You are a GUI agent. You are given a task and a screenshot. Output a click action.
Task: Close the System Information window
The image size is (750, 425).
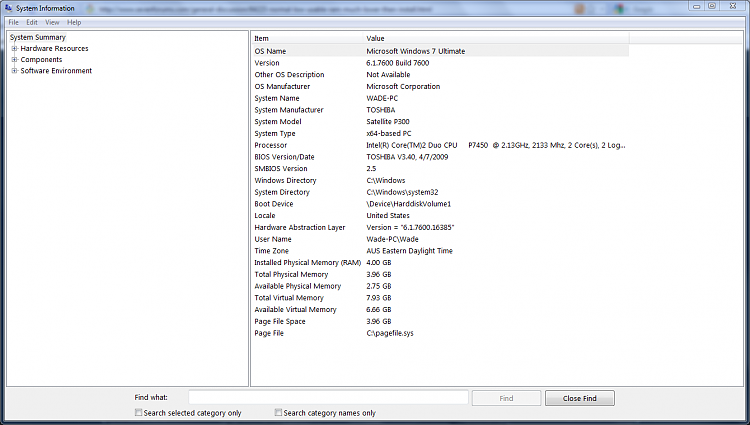pyautogui.click(x=733, y=6)
